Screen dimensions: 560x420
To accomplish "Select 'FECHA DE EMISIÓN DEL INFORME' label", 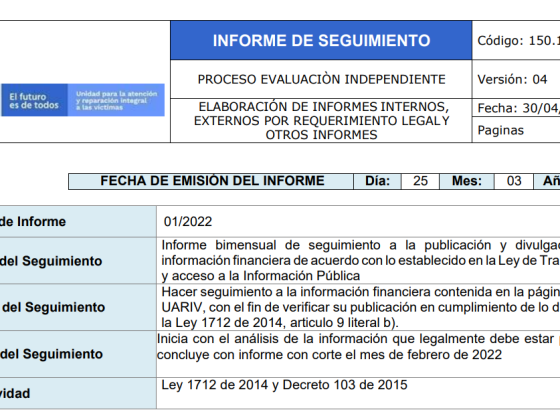I will (x=212, y=181).
